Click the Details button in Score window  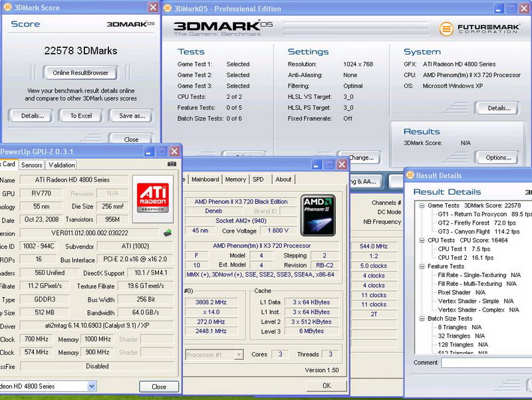(x=32, y=116)
